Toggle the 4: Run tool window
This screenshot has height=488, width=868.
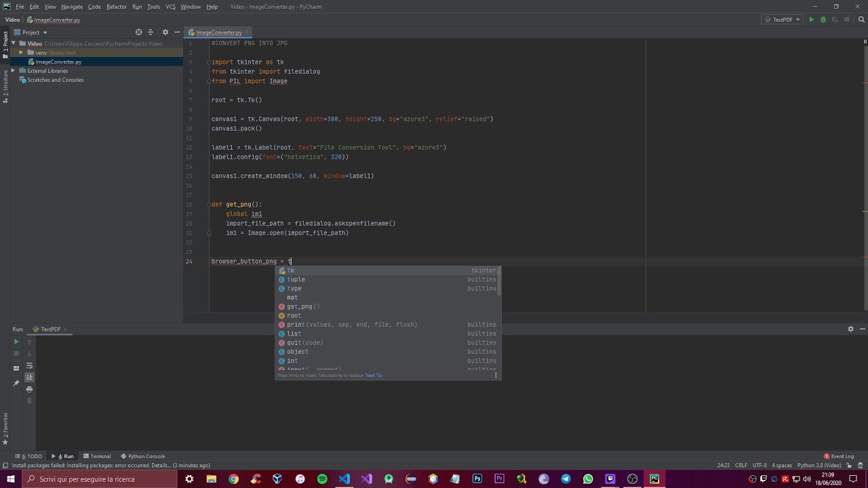click(62, 456)
